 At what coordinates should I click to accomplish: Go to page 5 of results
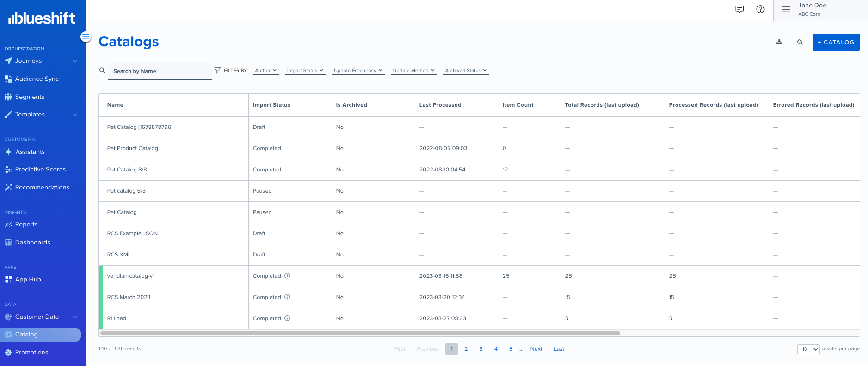coord(511,349)
